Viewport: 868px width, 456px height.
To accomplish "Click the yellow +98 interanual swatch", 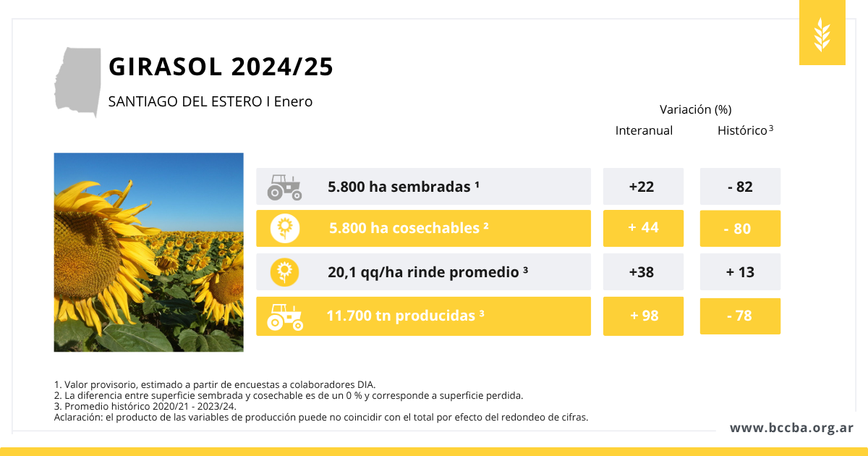I will point(642,316).
